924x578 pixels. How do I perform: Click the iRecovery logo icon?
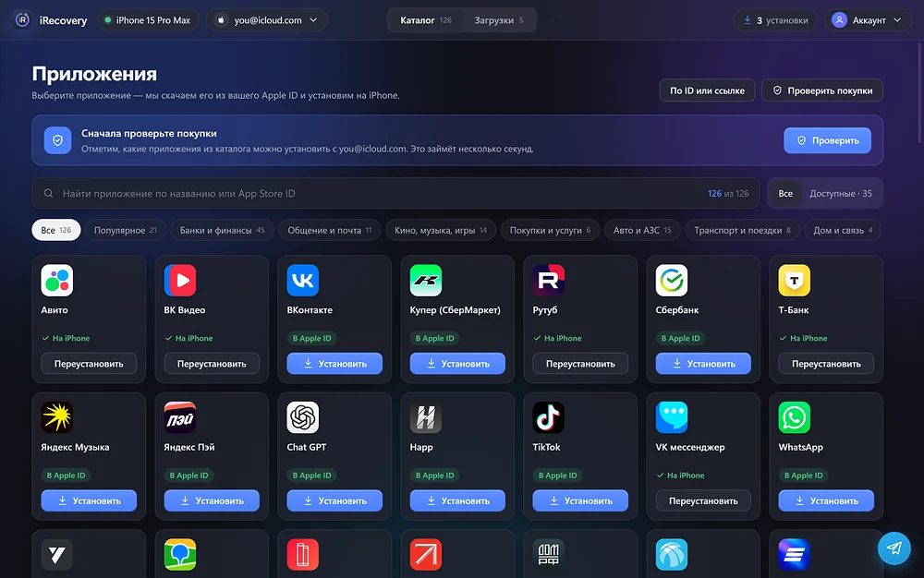(22, 20)
